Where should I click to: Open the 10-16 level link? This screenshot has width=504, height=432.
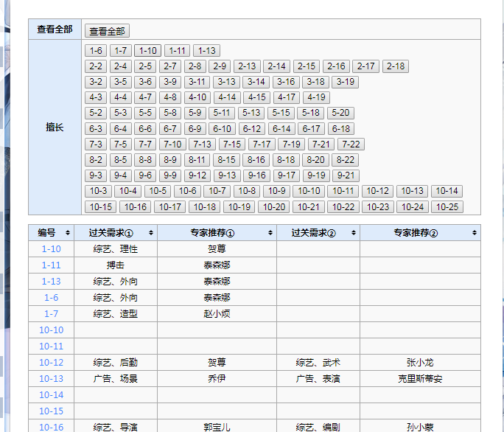pyautogui.click(x=51, y=427)
